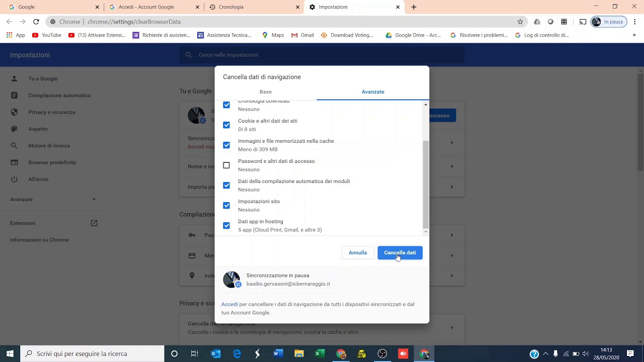Follow the Accedi link in the dialog
Viewport: 644px width, 362px height.
point(229,304)
